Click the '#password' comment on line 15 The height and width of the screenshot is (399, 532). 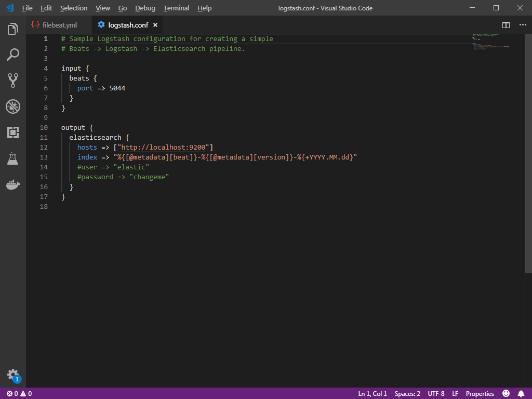coord(95,177)
